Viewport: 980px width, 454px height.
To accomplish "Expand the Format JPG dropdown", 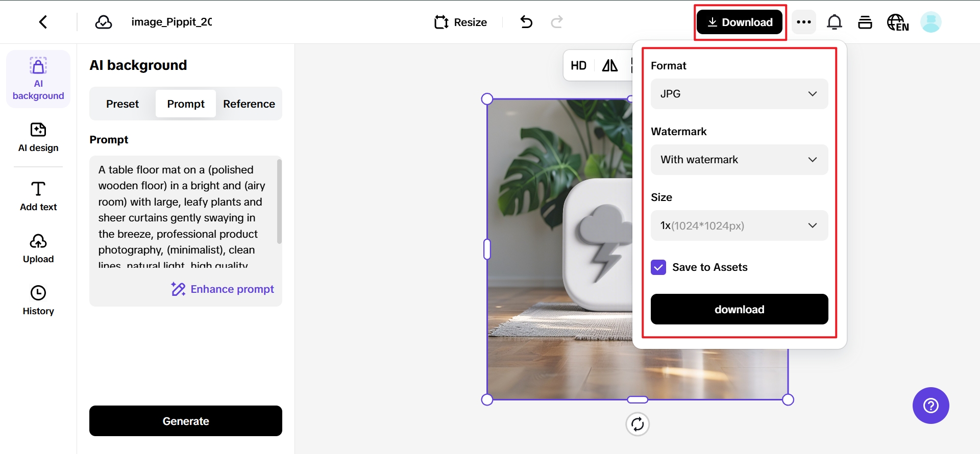I will [739, 94].
